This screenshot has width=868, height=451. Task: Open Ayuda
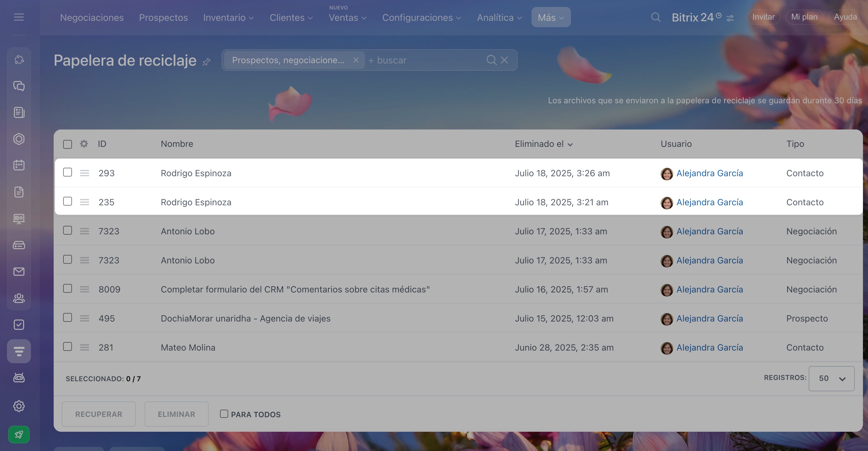(x=845, y=17)
